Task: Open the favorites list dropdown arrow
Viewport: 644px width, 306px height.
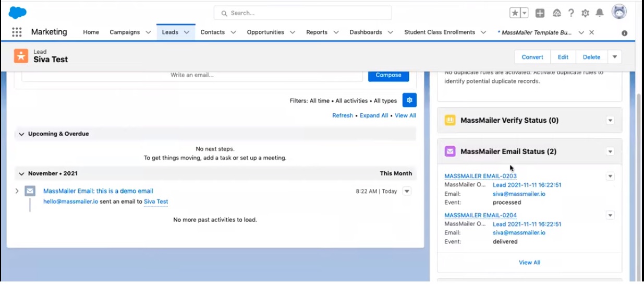Action: [524, 13]
